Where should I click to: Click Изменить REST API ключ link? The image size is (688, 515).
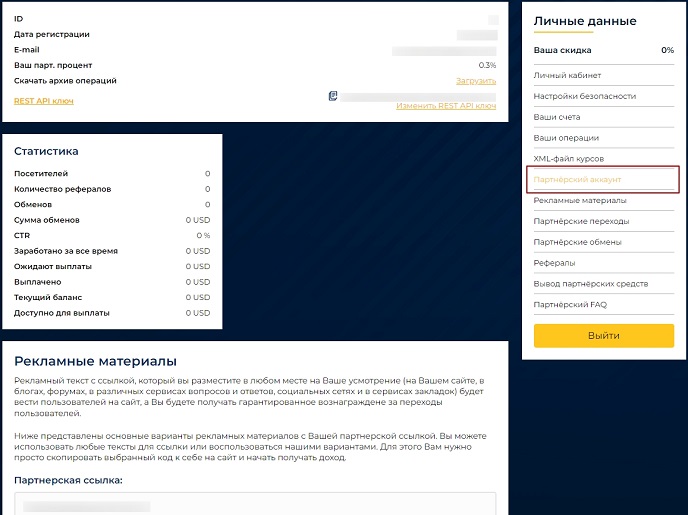[446, 106]
